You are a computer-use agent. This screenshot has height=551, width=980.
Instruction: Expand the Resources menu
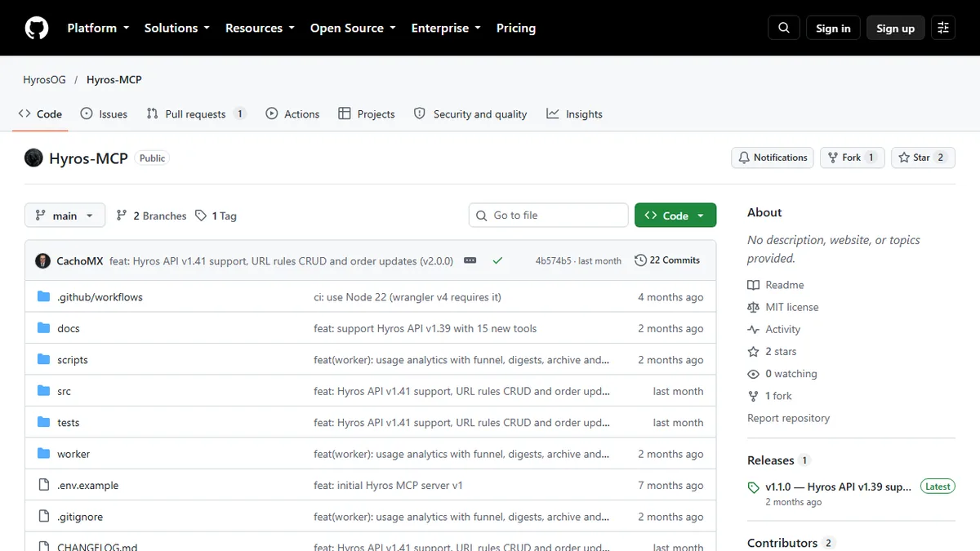(x=259, y=28)
